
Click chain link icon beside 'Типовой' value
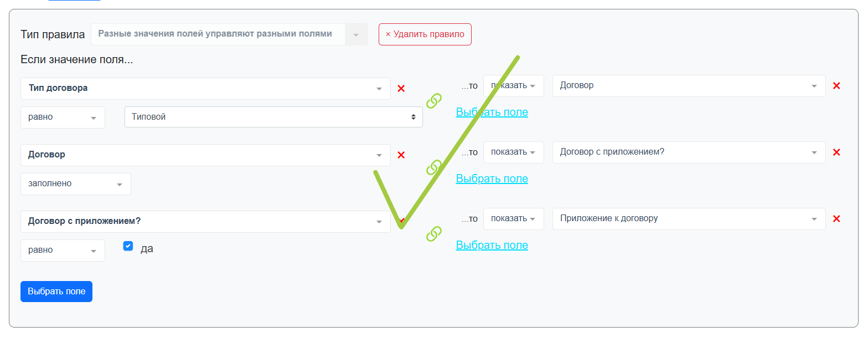click(x=434, y=101)
